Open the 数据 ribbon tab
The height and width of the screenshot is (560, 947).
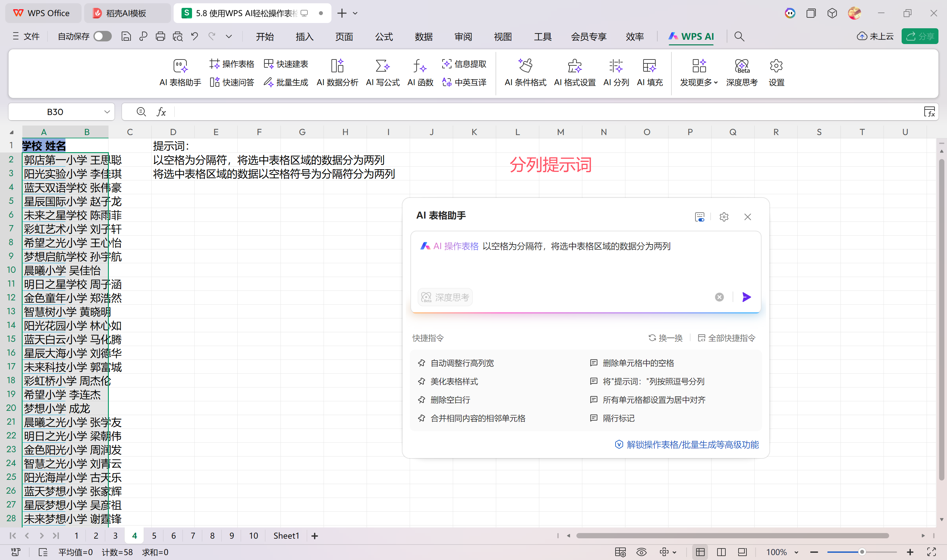[424, 36]
